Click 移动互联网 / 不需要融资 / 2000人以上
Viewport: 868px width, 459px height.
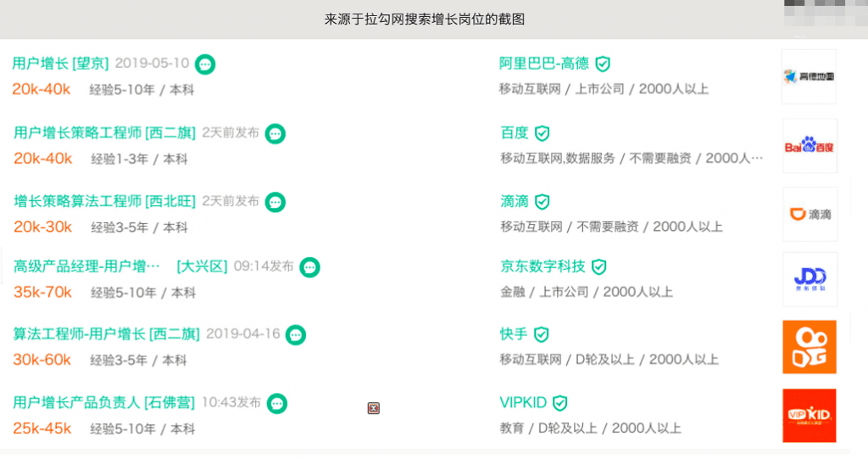click(612, 227)
